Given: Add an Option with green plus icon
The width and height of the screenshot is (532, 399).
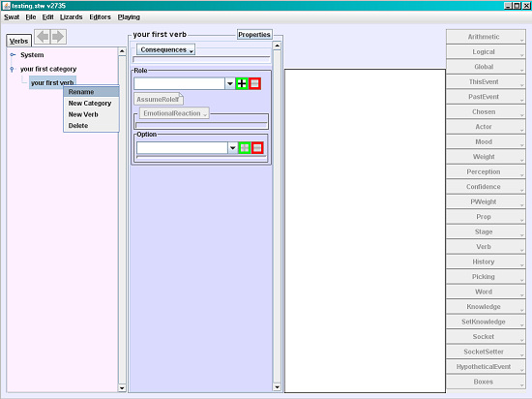Looking at the screenshot, I should (x=245, y=148).
